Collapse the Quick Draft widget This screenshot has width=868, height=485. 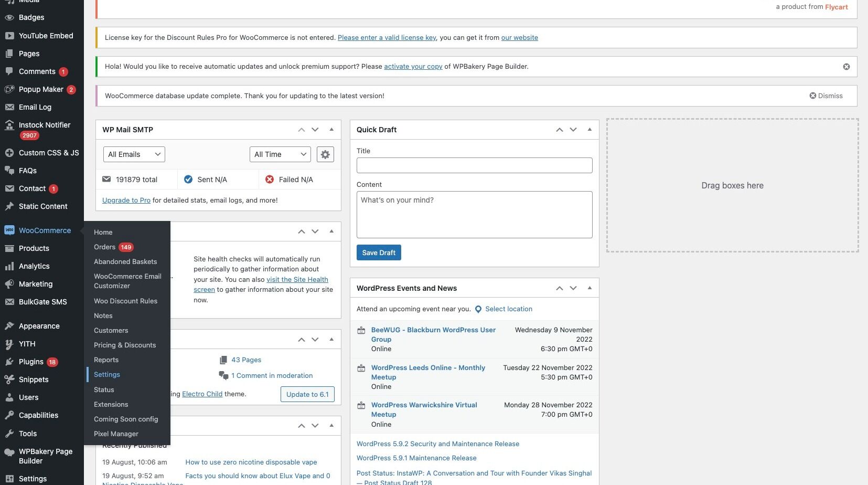(x=590, y=130)
